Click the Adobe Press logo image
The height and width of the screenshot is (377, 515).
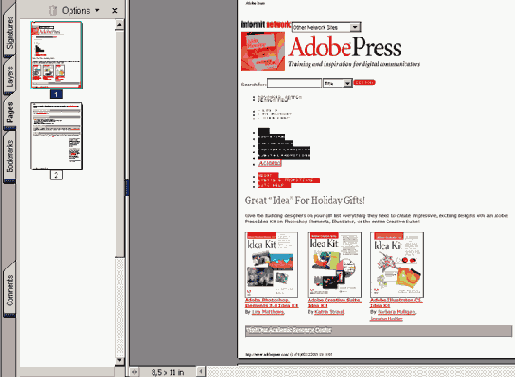click(x=263, y=51)
